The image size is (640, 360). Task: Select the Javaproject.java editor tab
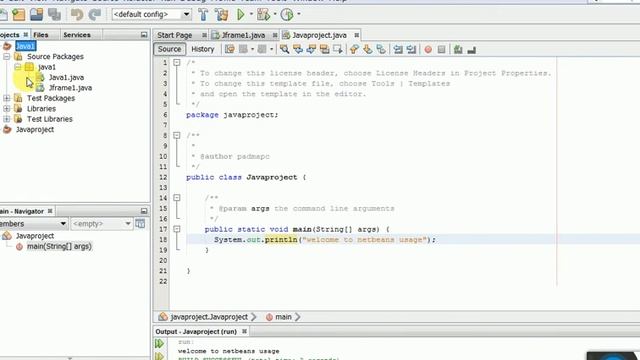coord(319,36)
